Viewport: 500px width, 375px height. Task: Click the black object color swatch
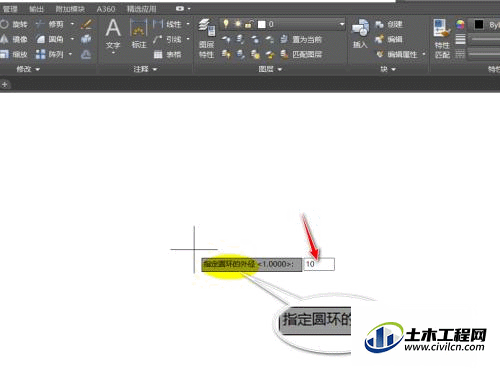pos(479,24)
